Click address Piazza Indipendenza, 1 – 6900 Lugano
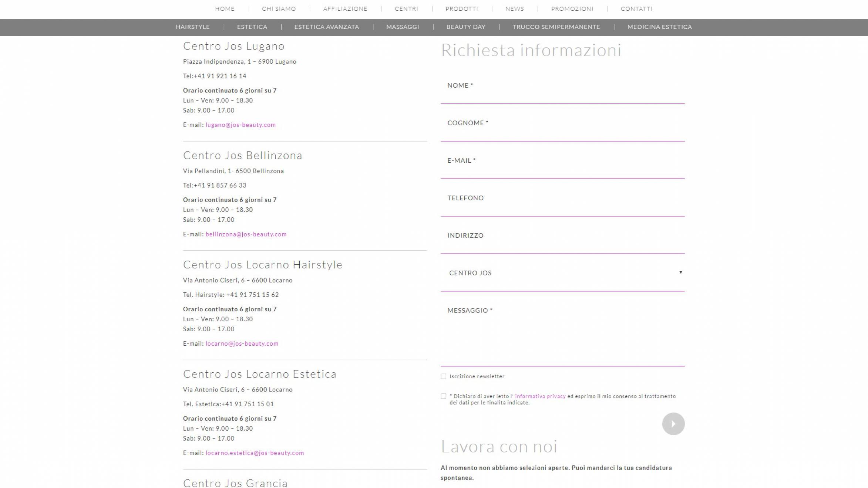 pos(240,62)
